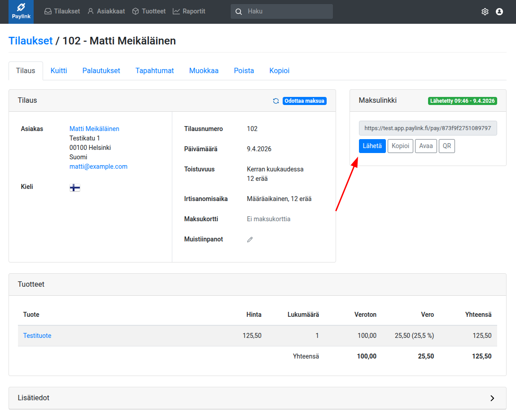Open the settings gear icon
This screenshot has height=420, width=516.
(485, 12)
